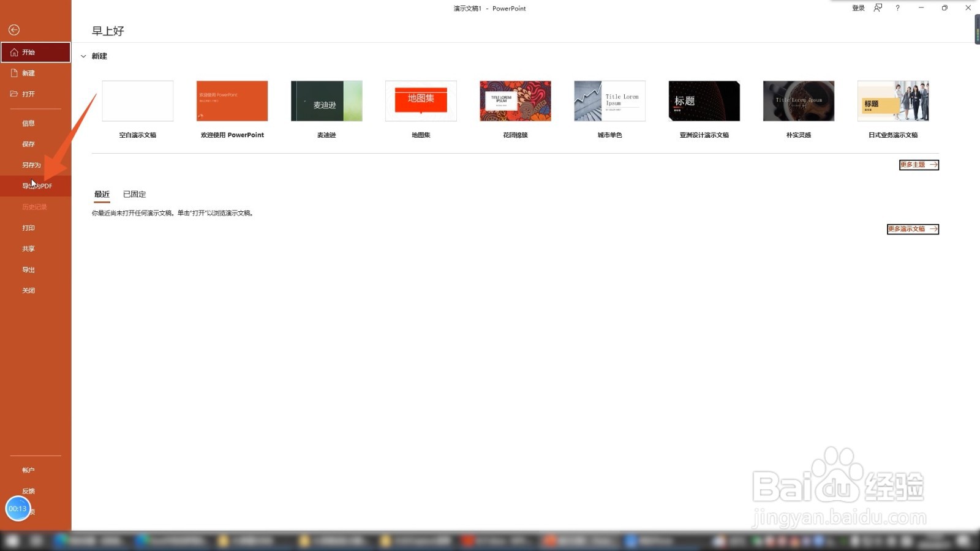Click the 更多主题 link
The height and width of the screenshot is (551, 980).
point(919,165)
